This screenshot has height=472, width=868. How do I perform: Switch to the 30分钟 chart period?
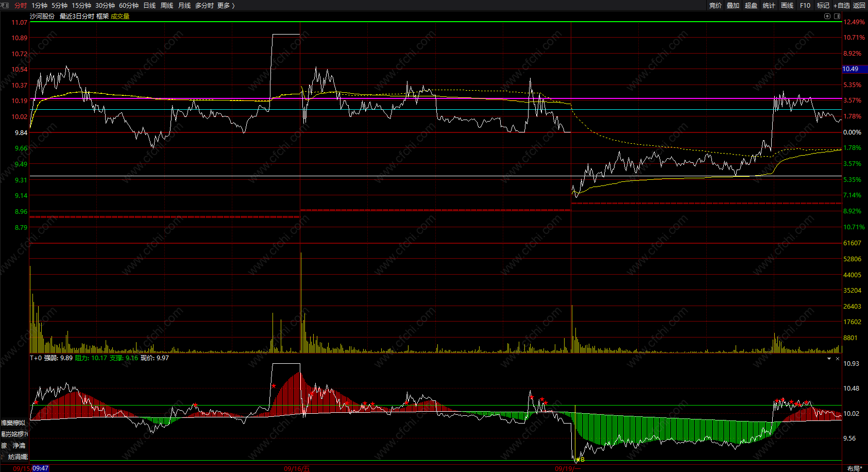coord(105,5)
